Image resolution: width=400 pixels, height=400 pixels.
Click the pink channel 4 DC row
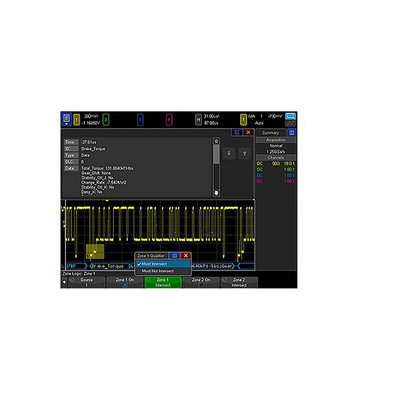tap(276, 181)
